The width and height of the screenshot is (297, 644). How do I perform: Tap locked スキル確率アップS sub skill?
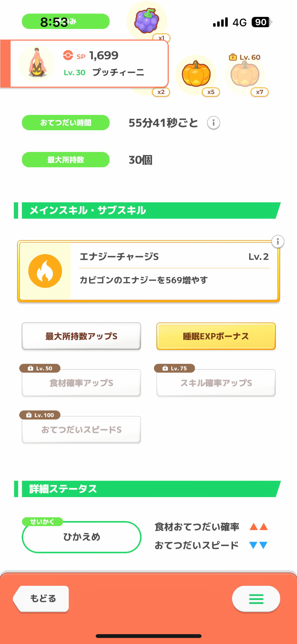pos(216,383)
